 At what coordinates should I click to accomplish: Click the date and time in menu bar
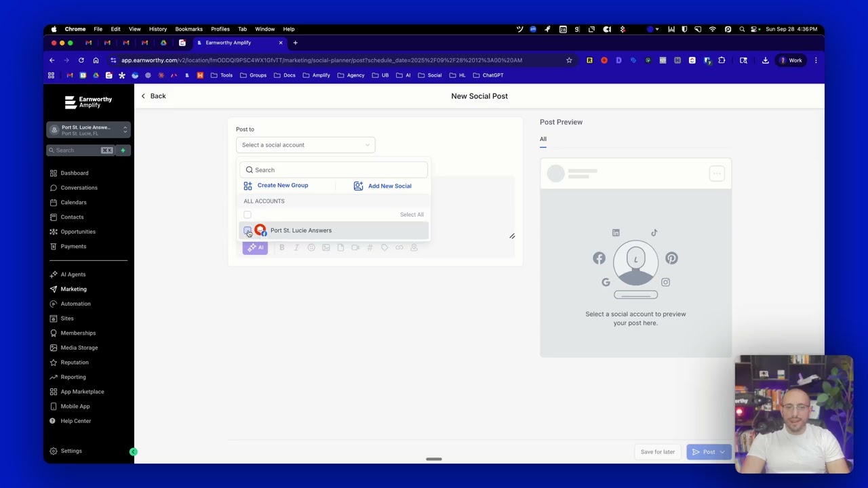(x=793, y=29)
